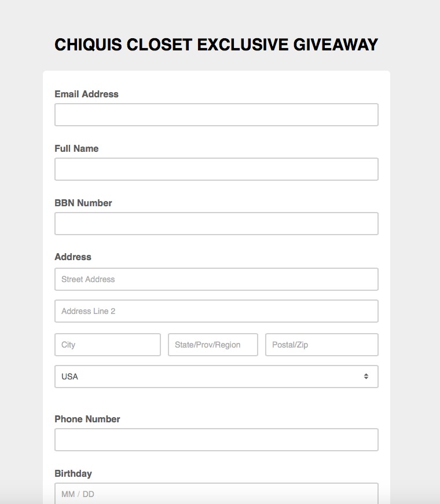Select the City input box
Viewport: 440px width, 504px height.
click(107, 345)
